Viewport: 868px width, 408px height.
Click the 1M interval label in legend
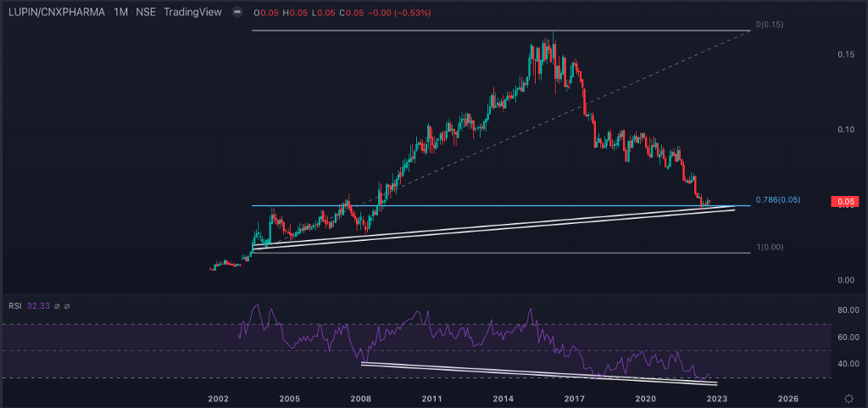pos(120,11)
